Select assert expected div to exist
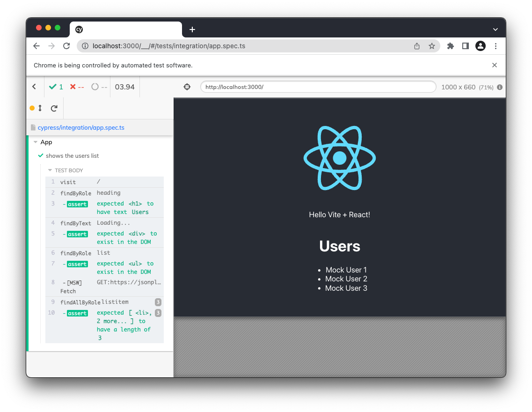The image size is (532, 412). tap(104, 237)
